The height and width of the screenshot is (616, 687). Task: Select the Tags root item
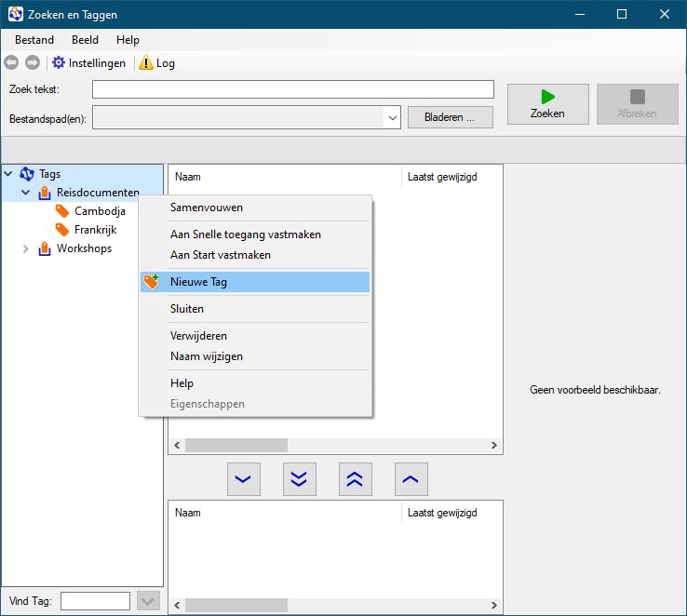(50, 174)
